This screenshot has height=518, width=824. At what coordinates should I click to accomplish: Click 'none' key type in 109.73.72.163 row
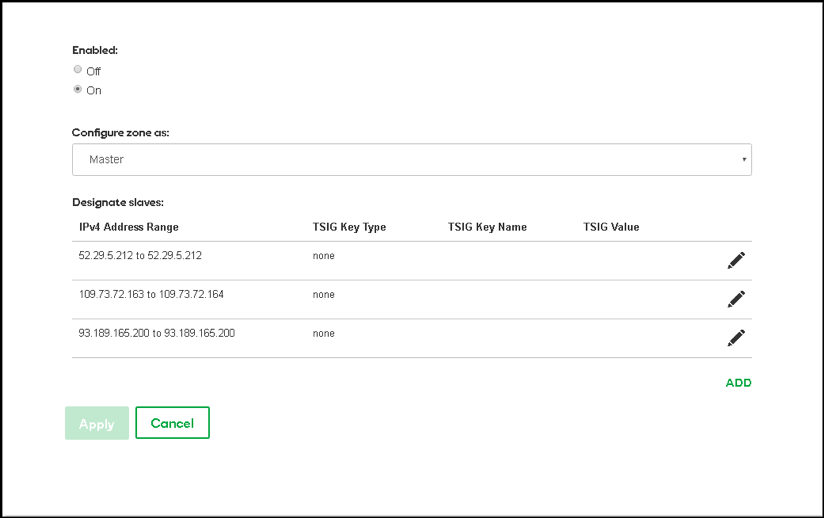click(x=323, y=295)
